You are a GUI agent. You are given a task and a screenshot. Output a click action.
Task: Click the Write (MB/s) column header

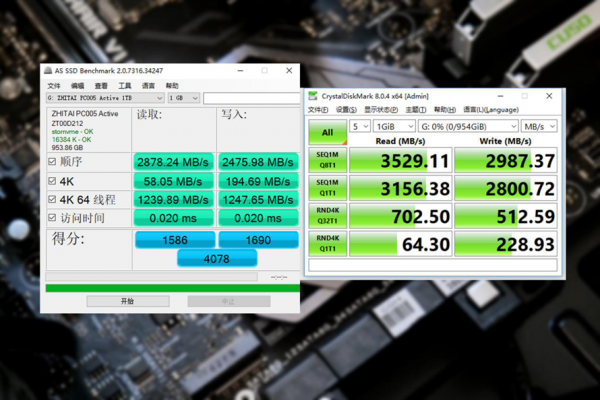tap(505, 141)
